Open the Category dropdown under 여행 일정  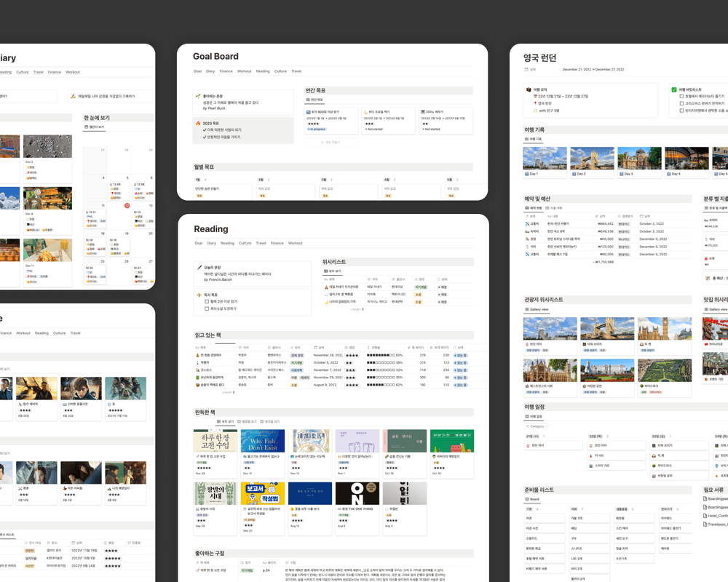pyautogui.click(x=536, y=426)
